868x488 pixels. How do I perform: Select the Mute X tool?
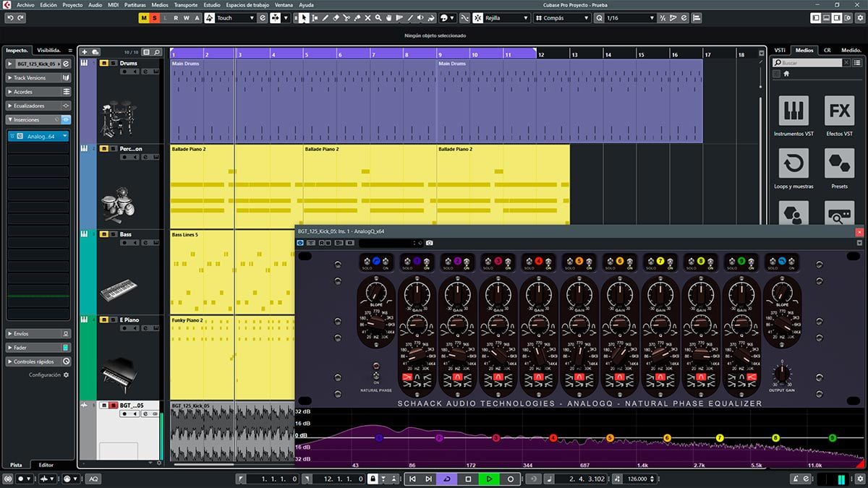[368, 17]
